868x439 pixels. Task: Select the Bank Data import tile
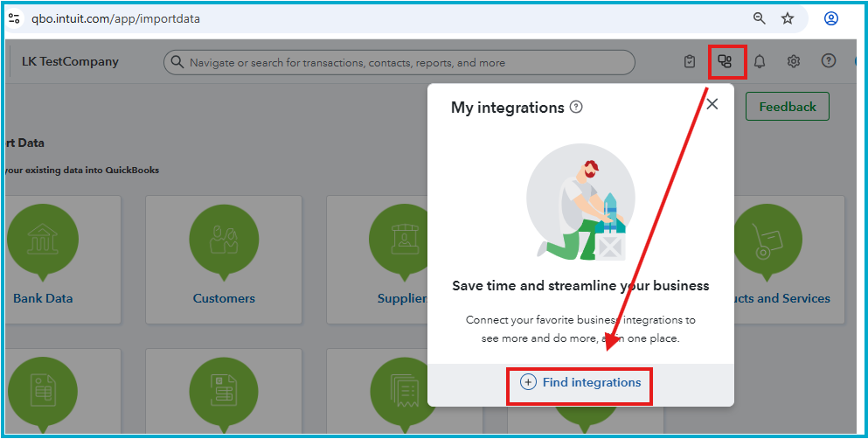click(63, 259)
